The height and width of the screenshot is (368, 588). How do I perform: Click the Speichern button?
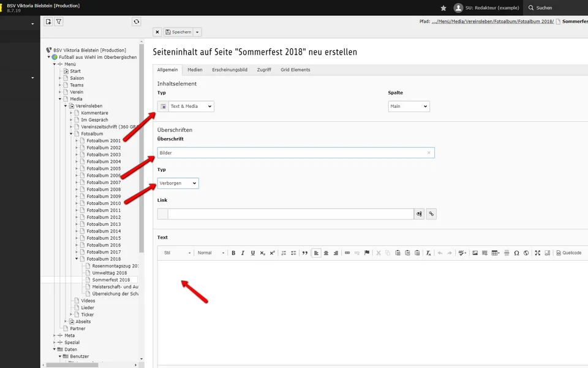[x=178, y=32]
